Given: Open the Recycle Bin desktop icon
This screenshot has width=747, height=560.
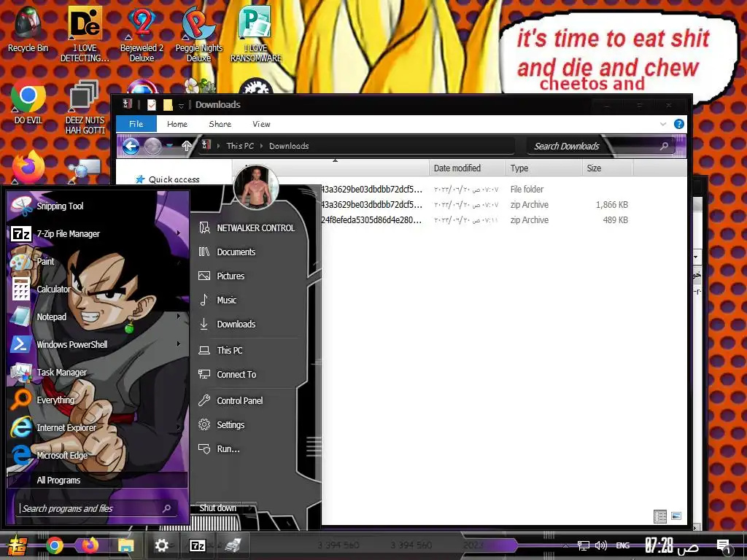Looking at the screenshot, I should tap(28, 28).
